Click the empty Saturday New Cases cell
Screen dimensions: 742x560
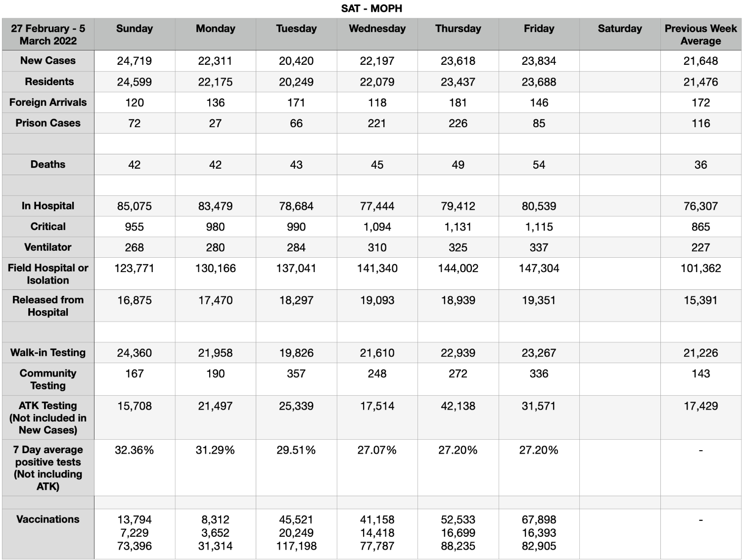click(620, 61)
